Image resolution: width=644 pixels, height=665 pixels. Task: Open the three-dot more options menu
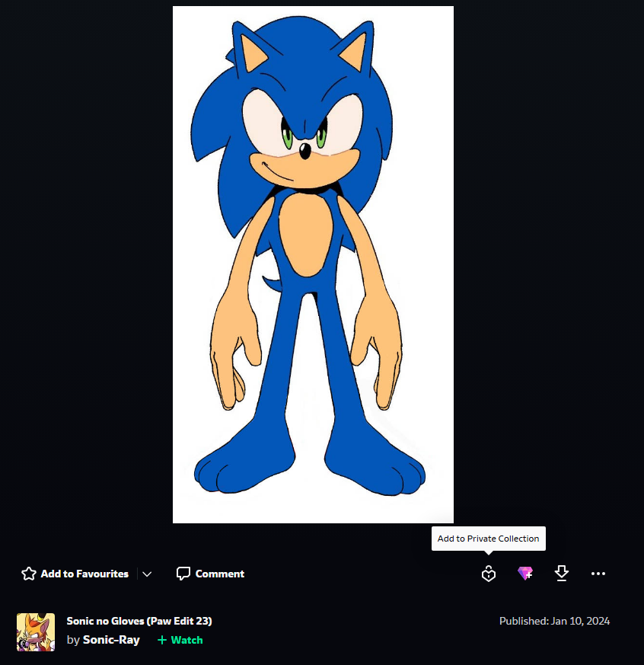598,574
